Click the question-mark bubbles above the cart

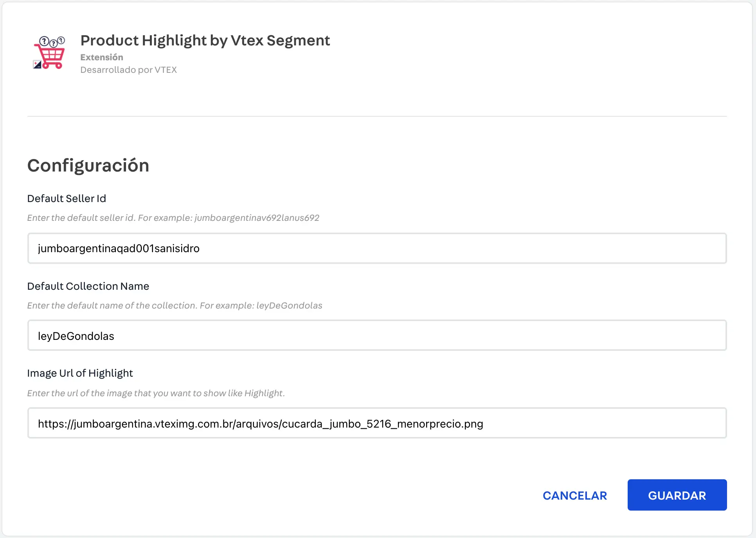click(x=52, y=41)
